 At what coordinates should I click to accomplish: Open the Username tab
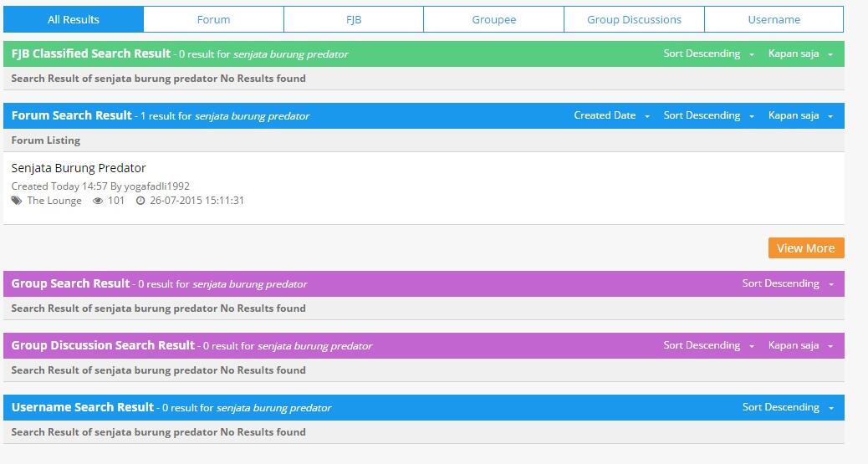[774, 19]
